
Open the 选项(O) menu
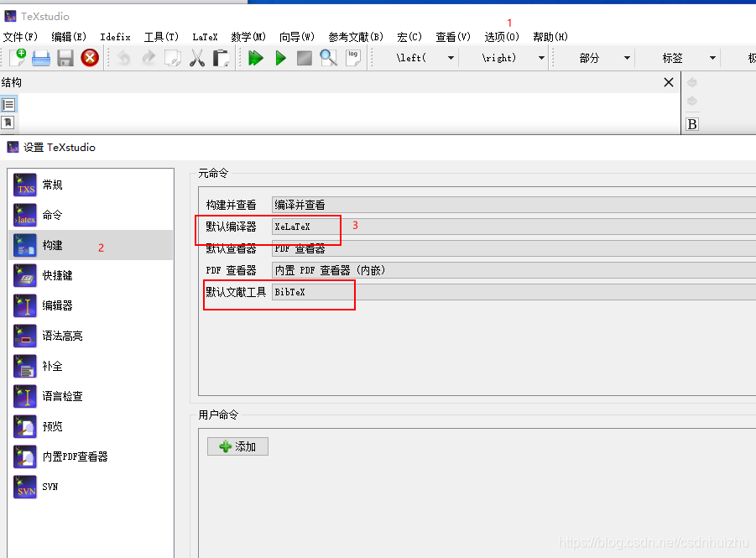click(x=502, y=37)
